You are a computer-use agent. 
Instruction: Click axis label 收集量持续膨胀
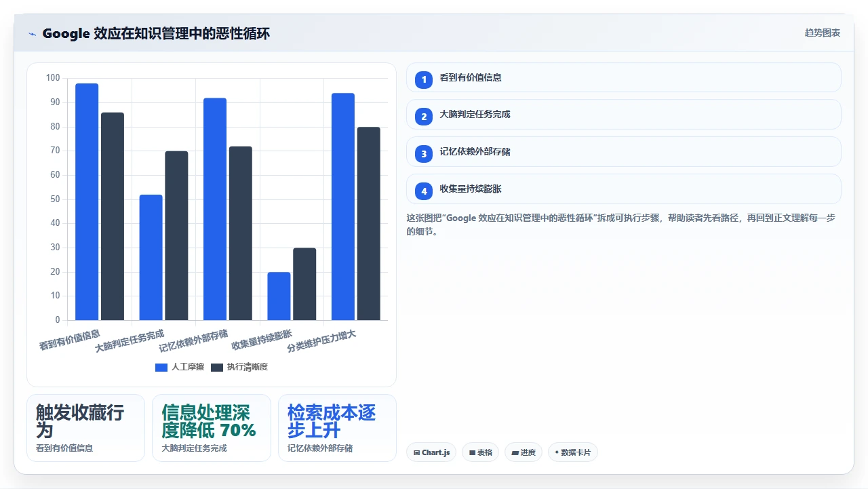point(262,339)
